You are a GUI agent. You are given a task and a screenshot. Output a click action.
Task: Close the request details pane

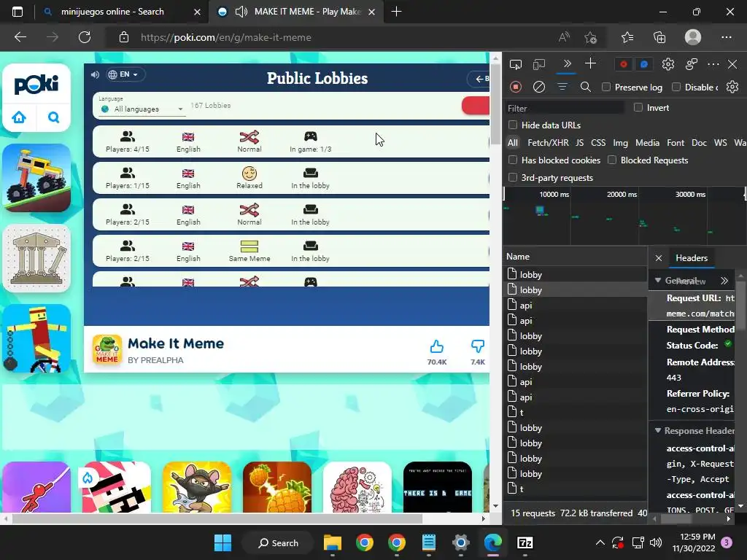659,258
